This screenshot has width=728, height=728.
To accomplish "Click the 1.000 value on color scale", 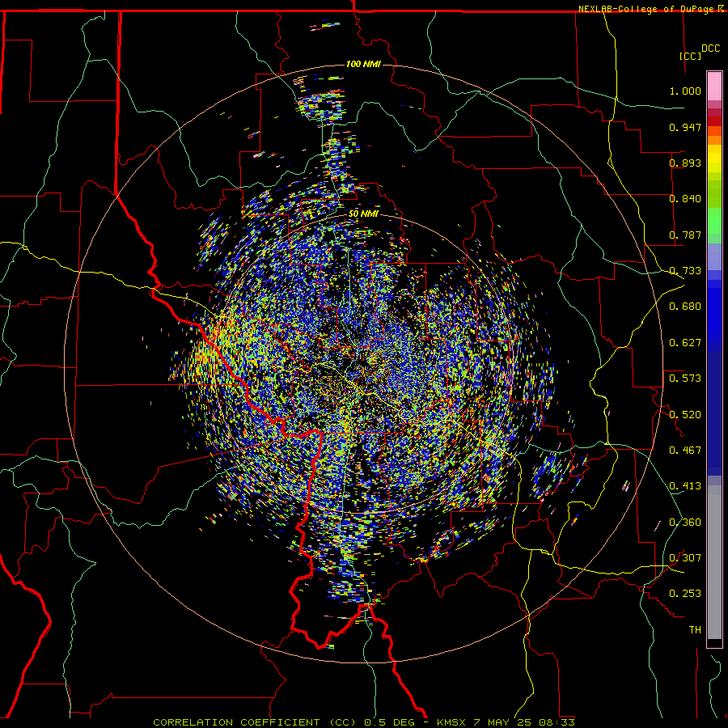I will (x=685, y=91).
